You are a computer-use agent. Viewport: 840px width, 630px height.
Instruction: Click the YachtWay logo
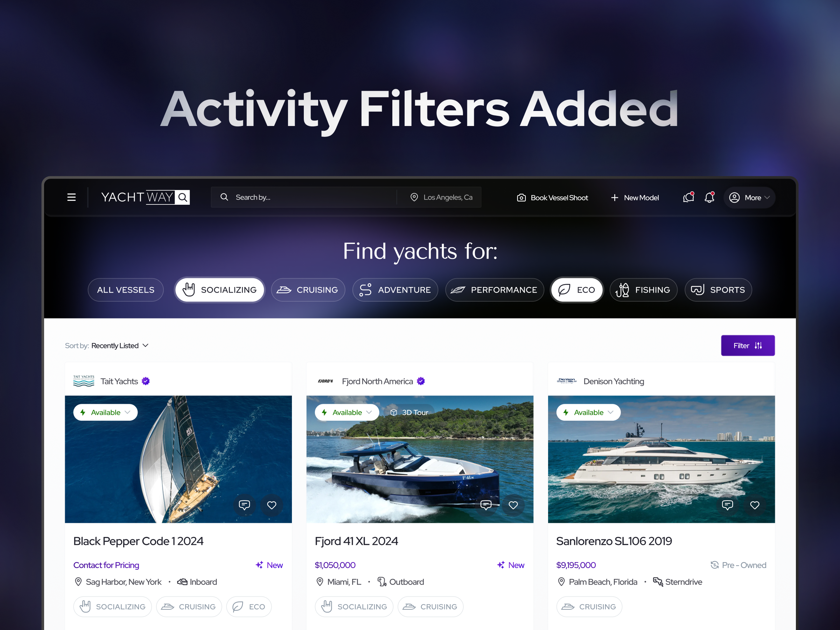[x=146, y=197]
